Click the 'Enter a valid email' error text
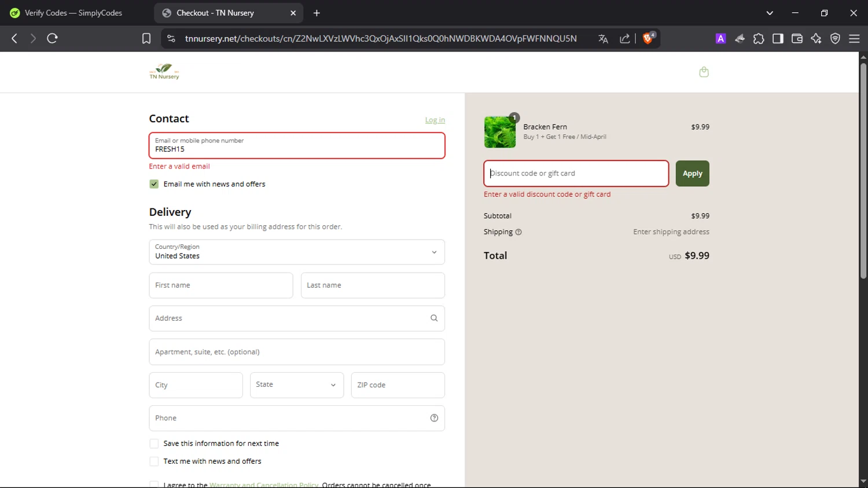The height and width of the screenshot is (488, 868). [179, 166]
